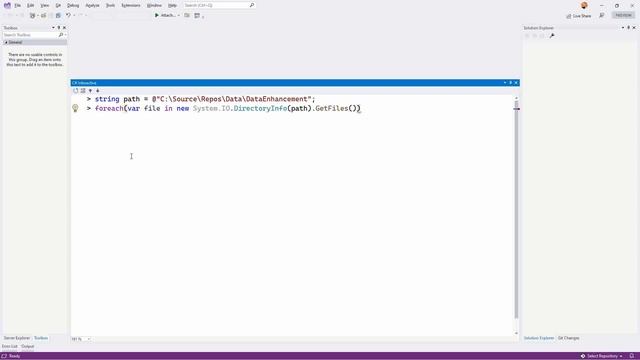Open the Debug menu
Screen dimensions: 640x360
[x=73, y=5]
